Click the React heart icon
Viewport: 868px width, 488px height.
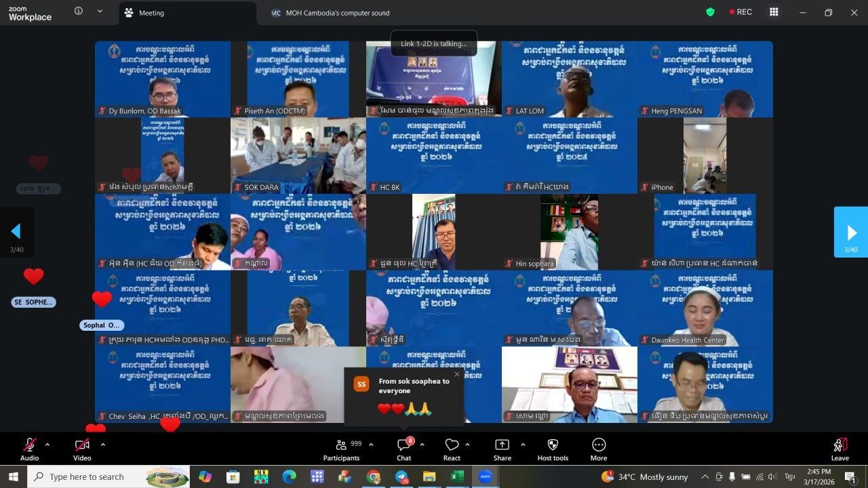click(x=452, y=449)
